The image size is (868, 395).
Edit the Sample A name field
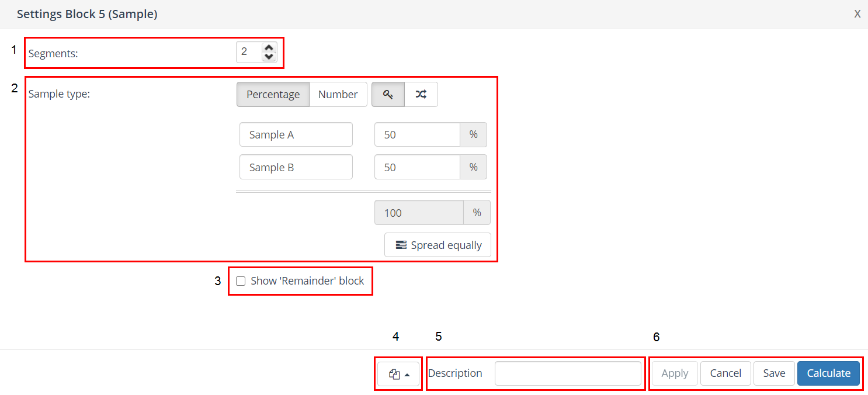pos(296,134)
